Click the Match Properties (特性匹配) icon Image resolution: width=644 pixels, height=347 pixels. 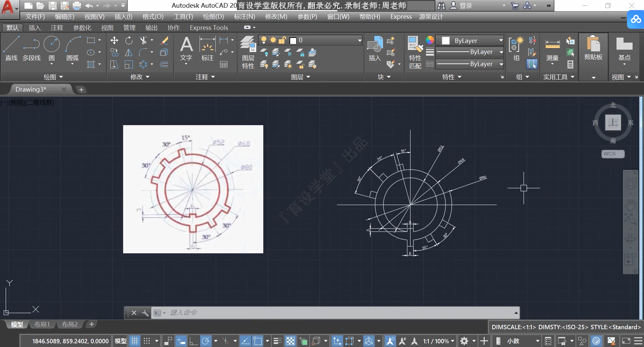[415, 52]
